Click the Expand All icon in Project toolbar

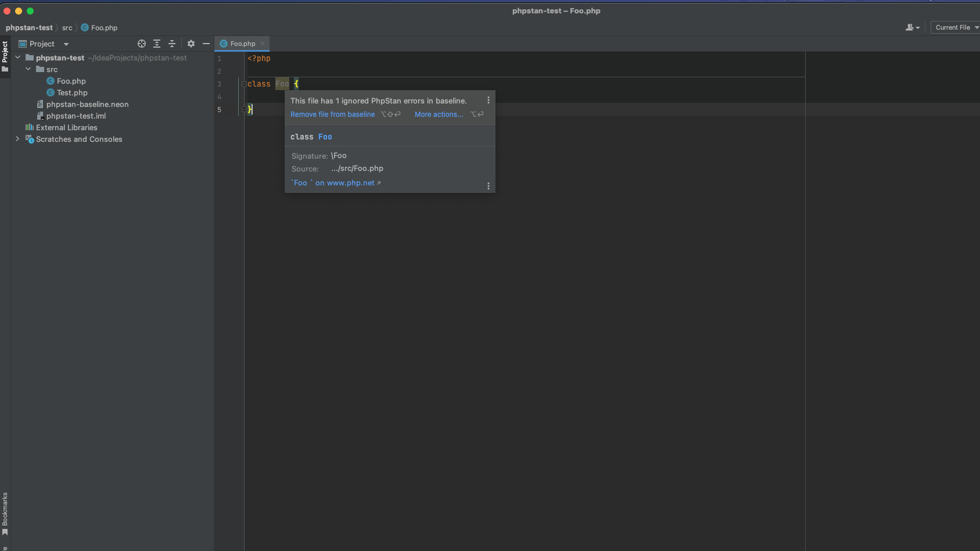(x=156, y=44)
